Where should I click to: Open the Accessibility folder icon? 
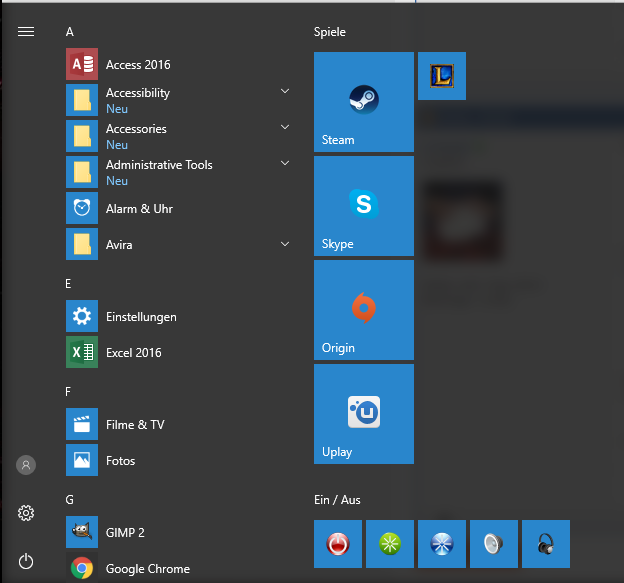coord(82,100)
